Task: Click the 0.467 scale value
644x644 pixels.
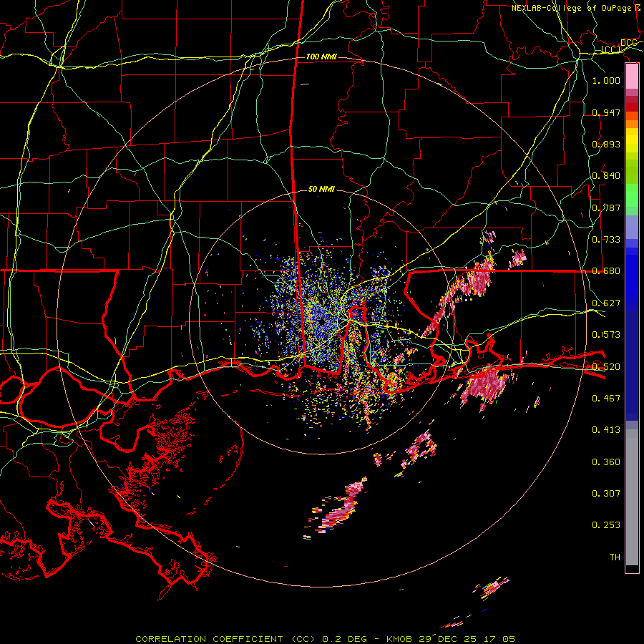Action: [606, 399]
